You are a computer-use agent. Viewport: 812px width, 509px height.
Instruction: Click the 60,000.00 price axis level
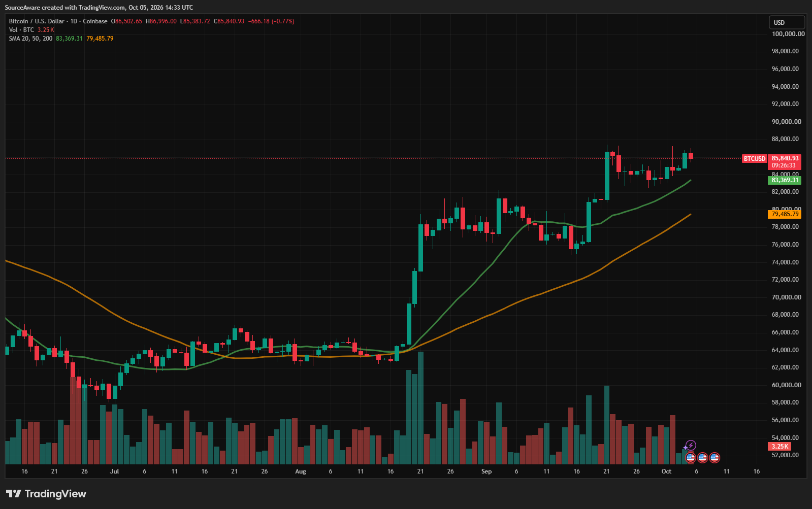pos(787,385)
